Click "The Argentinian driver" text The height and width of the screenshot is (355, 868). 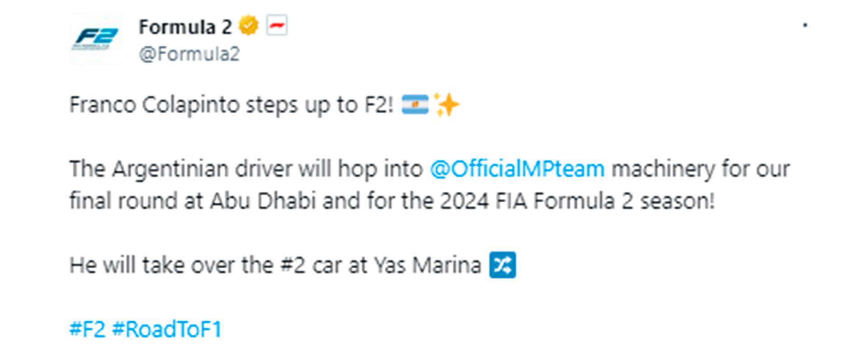coord(180,169)
